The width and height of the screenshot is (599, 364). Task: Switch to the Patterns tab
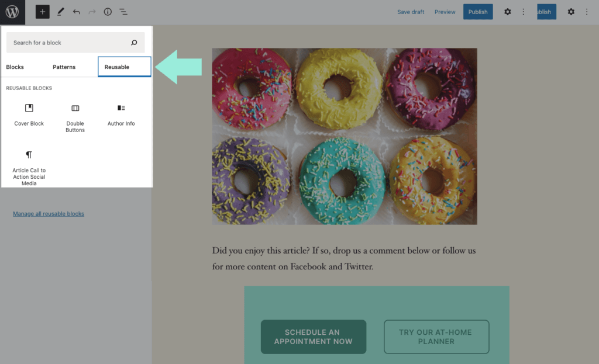click(x=64, y=67)
